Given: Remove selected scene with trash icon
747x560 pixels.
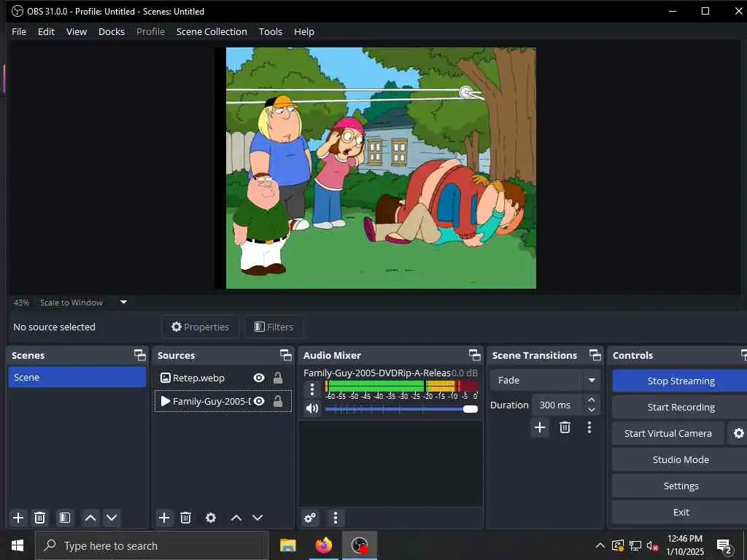Looking at the screenshot, I should pyautogui.click(x=40, y=518).
